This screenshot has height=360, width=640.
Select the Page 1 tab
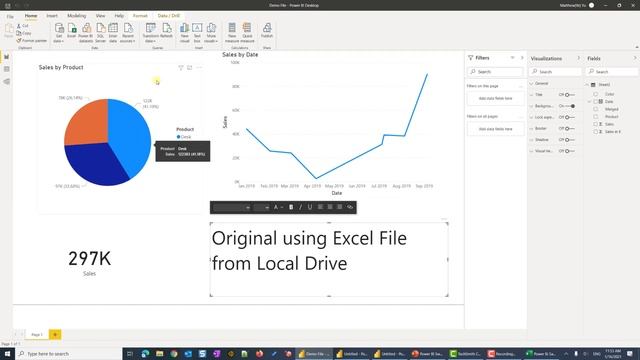pyautogui.click(x=37, y=335)
